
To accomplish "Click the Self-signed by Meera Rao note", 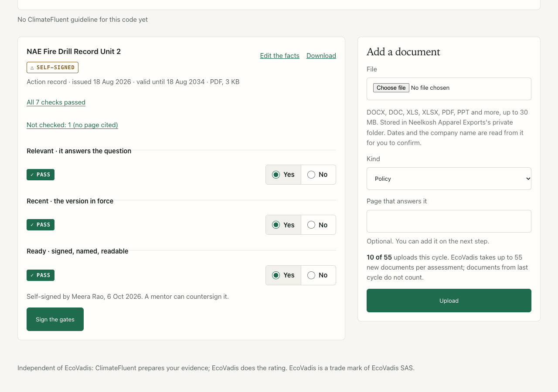I will (128, 297).
